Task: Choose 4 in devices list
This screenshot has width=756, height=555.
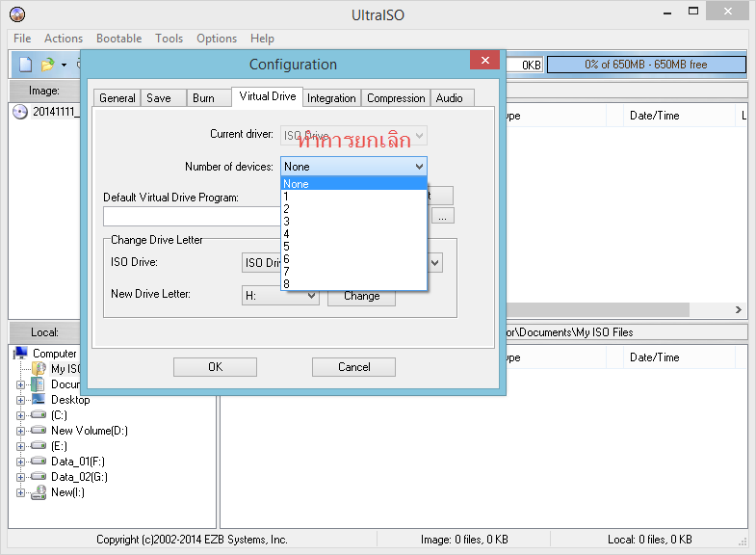Action: click(353, 234)
